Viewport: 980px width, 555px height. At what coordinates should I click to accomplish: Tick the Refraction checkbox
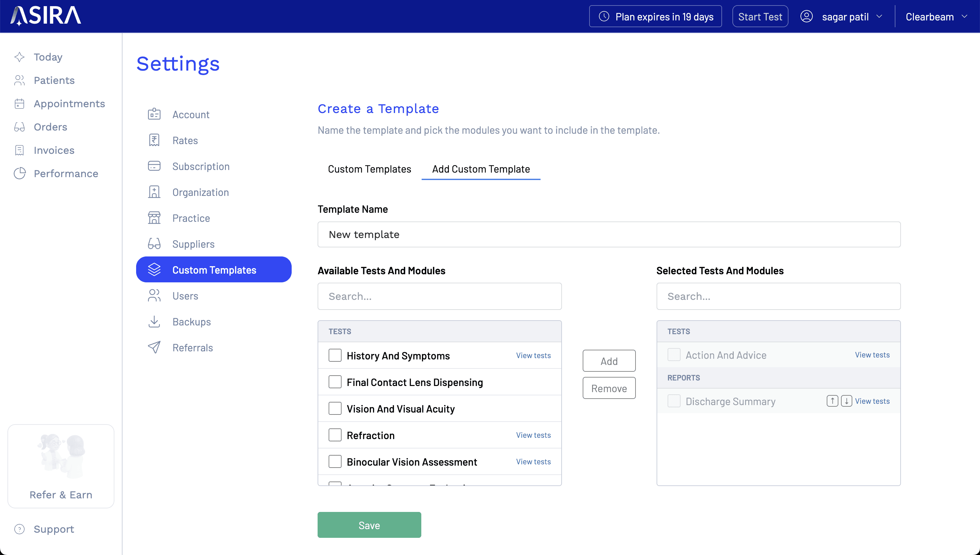click(x=335, y=435)
